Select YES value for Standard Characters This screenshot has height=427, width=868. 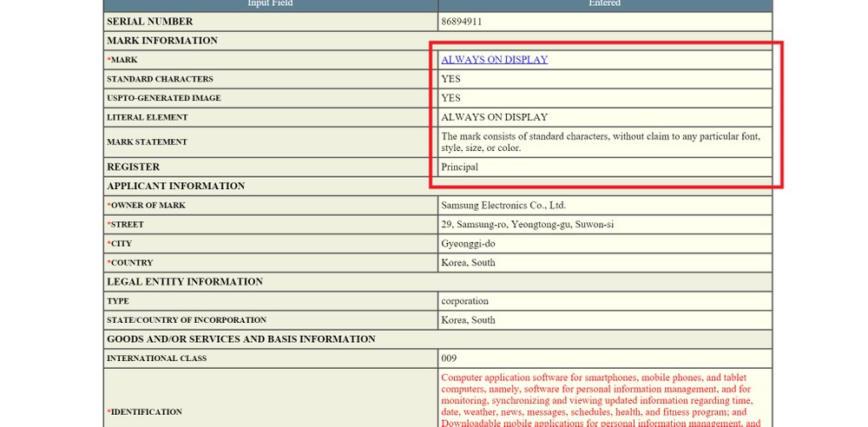pyautogui.click(x=450, y=79)
